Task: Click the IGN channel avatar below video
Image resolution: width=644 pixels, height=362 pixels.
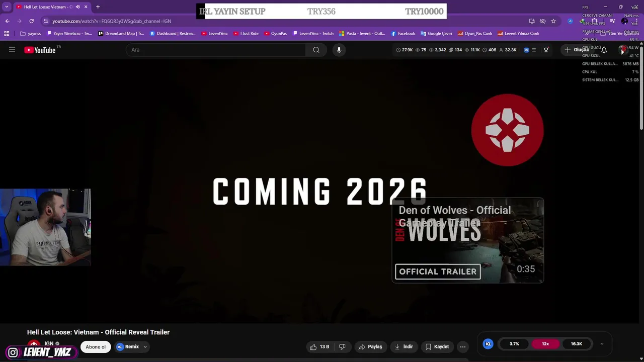Action: [34, 346]
